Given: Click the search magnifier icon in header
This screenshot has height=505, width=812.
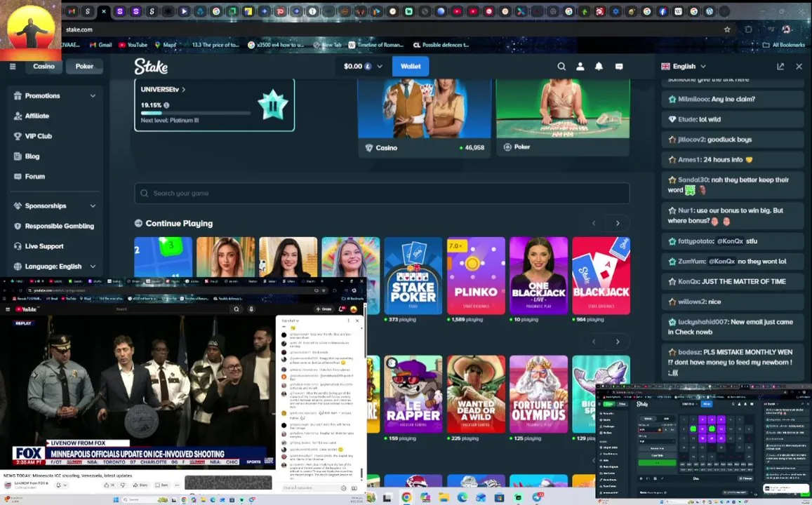Looking at the screenshot, I should coord(561,66).
